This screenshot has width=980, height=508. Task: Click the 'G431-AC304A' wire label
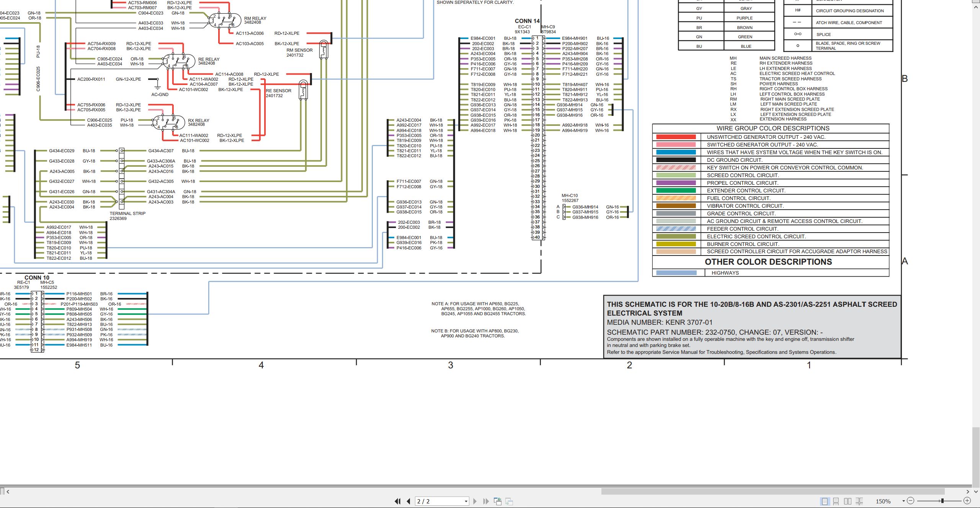pos(161,192)
